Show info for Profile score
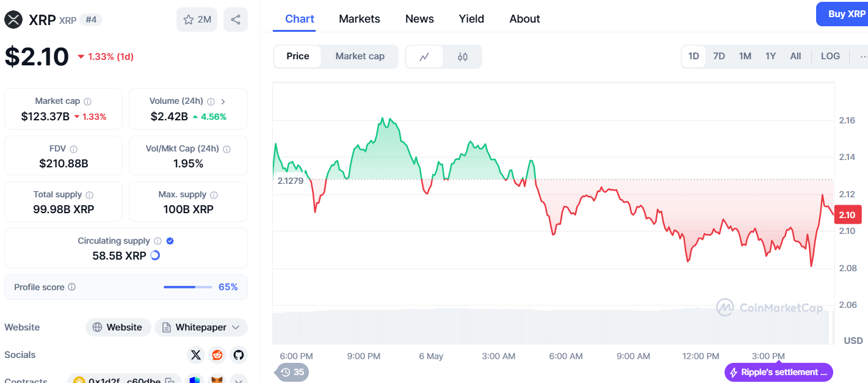 click(x=72, y=287)
